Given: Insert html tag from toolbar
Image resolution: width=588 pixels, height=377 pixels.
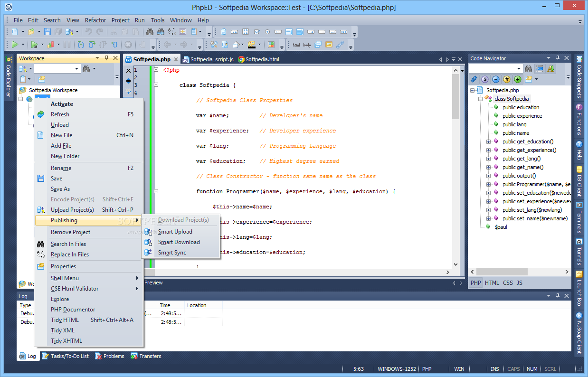Looking at the screenshot, I should 296,45.
